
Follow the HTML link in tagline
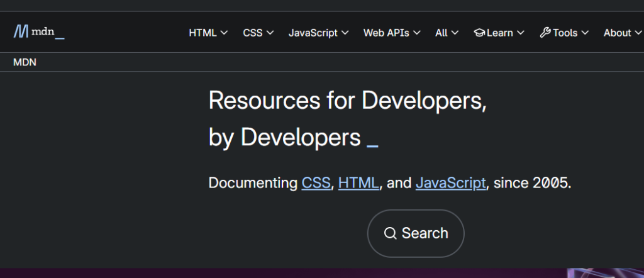(x=358, y=183)
